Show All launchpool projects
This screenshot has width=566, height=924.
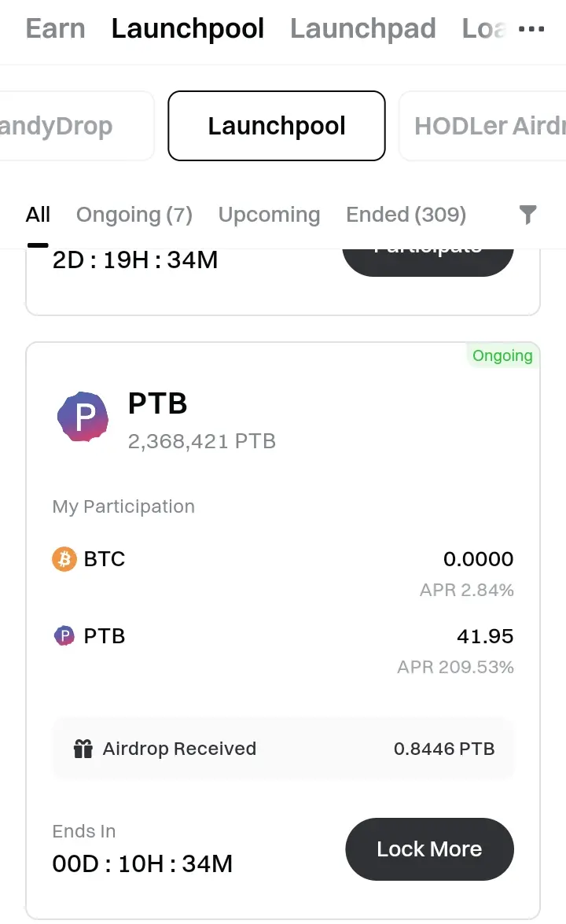[38, 215]
